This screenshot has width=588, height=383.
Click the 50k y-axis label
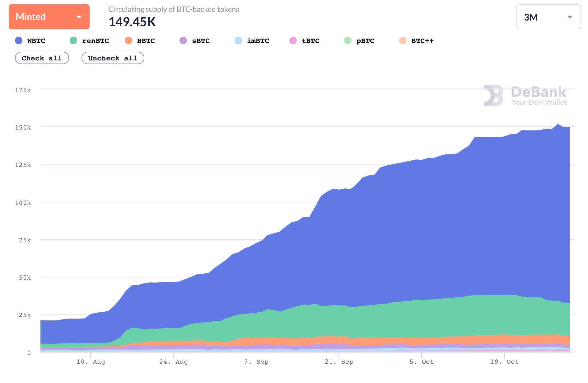(25, 277)
